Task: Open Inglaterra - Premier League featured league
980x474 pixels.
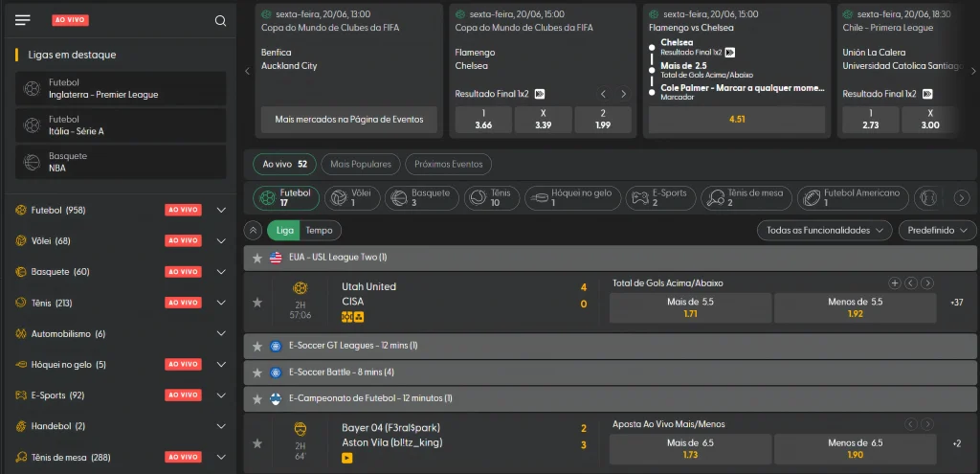Action: coord(121,89)
